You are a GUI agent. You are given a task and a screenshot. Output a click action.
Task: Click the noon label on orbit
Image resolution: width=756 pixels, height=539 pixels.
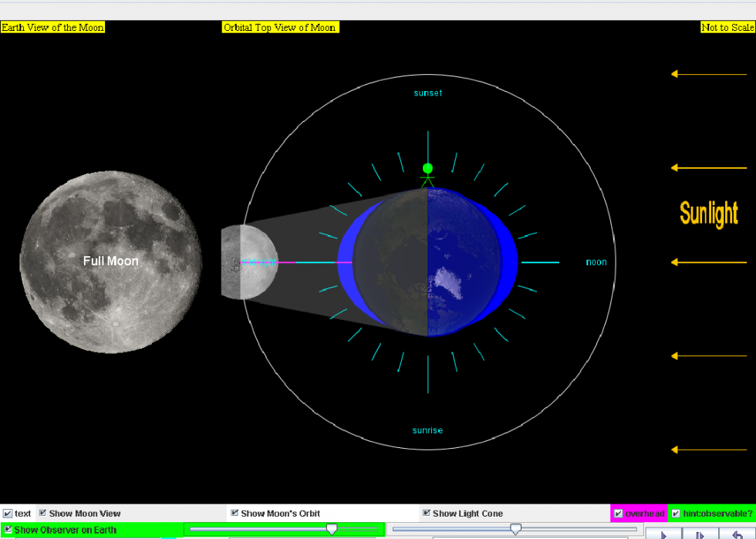596,262
